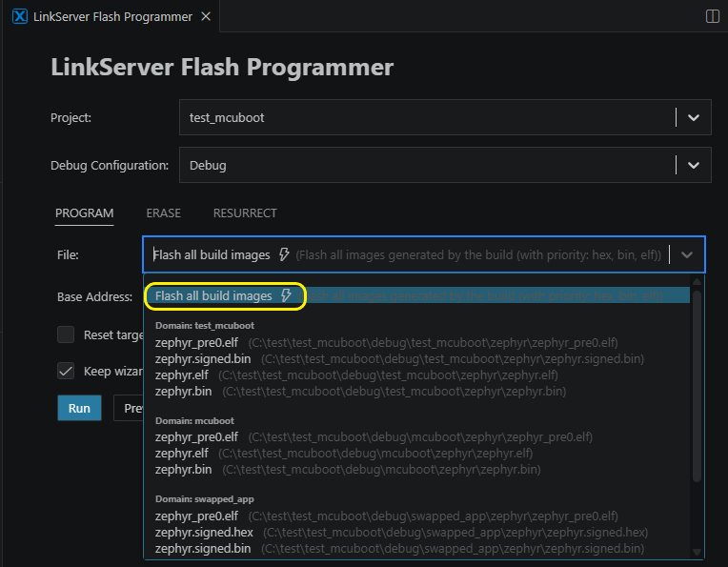Screen dimensions: 728x567
Task: Toggle the split editor layout icon
Action: (x=712, y=16)
